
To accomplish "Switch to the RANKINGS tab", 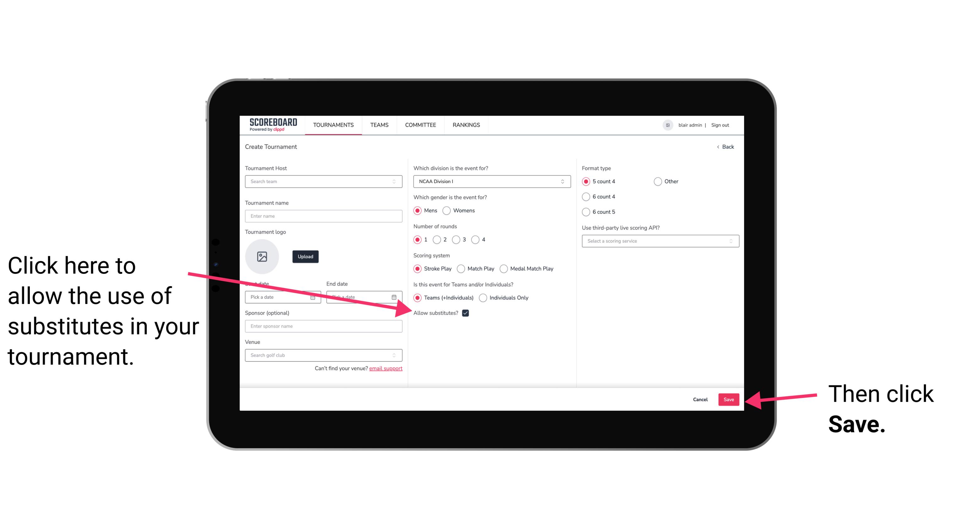I will click(466, 125).
